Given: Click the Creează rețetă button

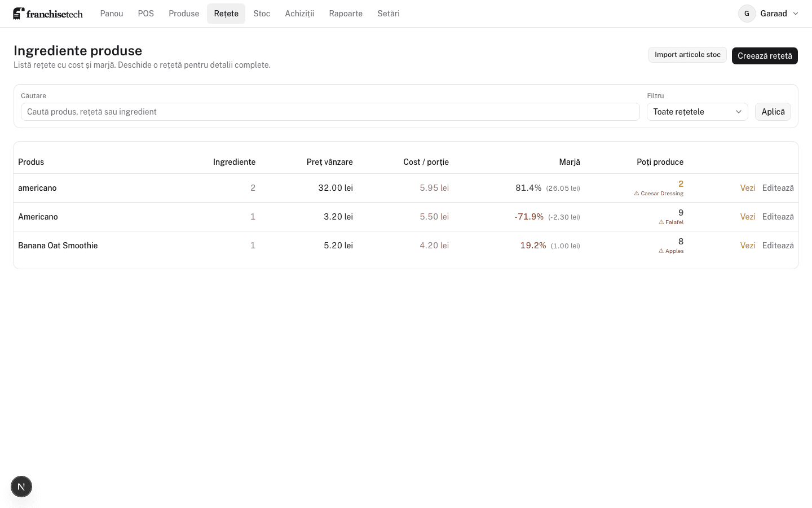Looking at the screenshot, I should click(x=765, y=56).
